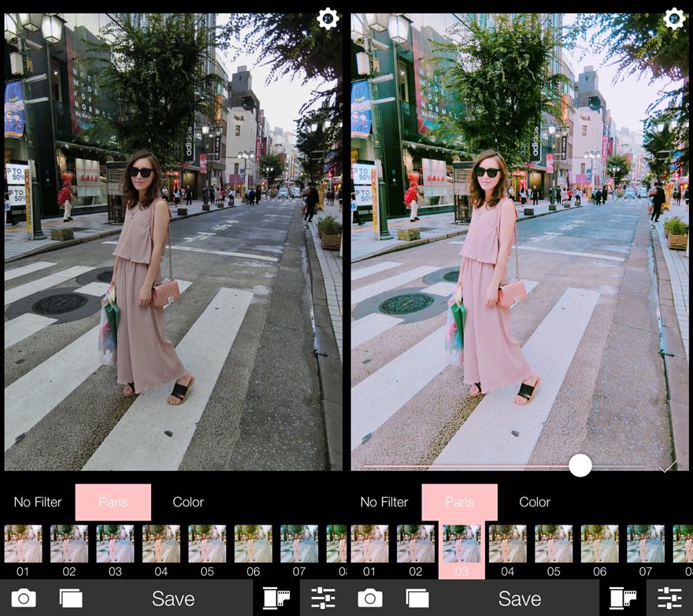Switch to Color tab on right screen
Screen dimensions: 693x616
pyautogui.click(x=535, y=502)
